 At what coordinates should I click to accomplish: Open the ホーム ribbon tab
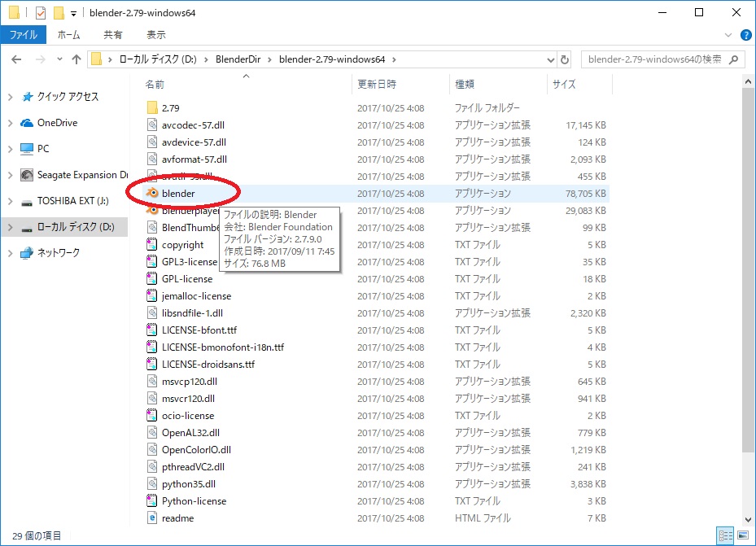coord(69,35)
